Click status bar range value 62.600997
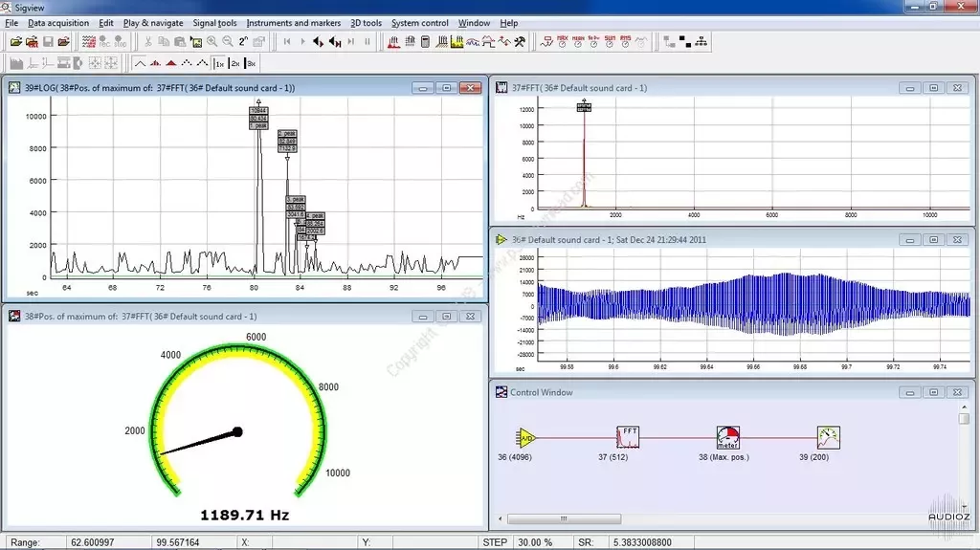Image resolution: width=980 pixels, height=550 pixels. coord(93,542)
